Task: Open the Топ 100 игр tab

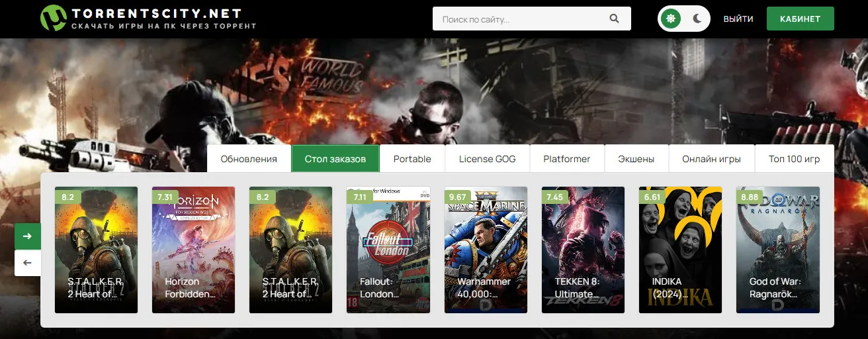Action: [795, 159]
